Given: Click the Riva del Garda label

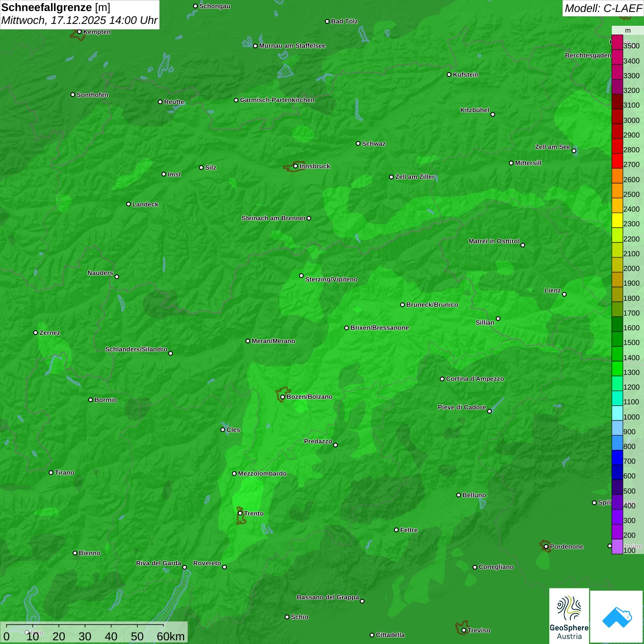Looking at the screenshot, I should click(159, 563).
